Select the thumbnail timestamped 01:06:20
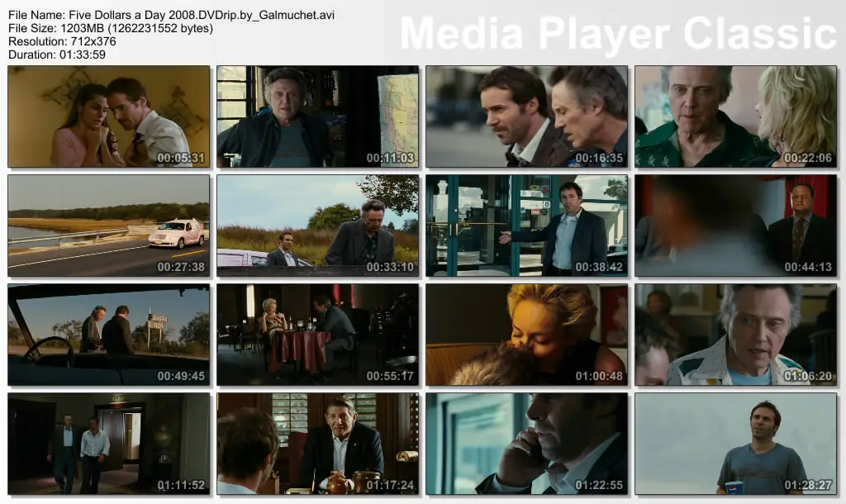 tap(736, 335)
